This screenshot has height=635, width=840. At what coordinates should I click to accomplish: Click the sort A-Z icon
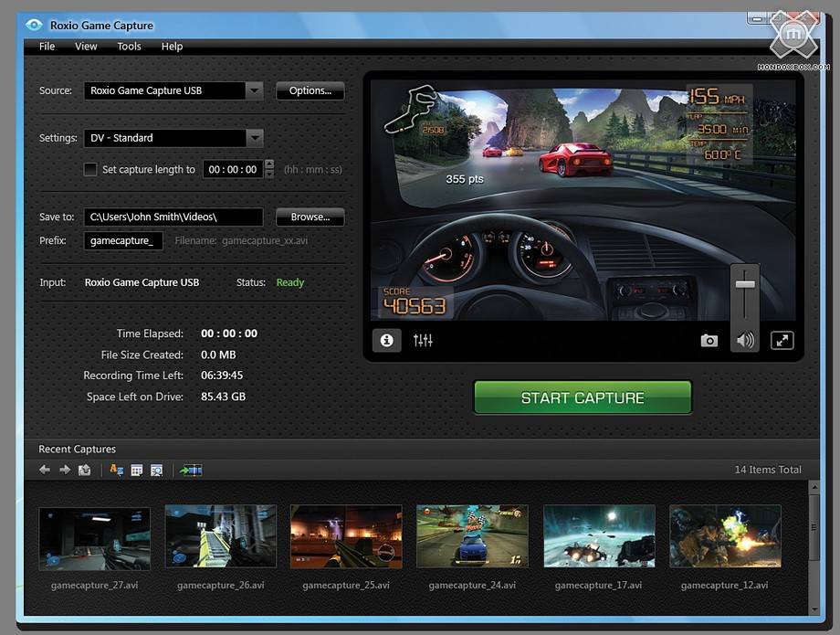pyautogui.click(x=116, y=470)
